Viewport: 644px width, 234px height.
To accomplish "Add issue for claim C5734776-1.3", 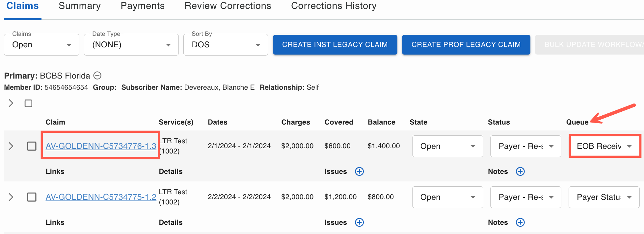I will point(359,172).
